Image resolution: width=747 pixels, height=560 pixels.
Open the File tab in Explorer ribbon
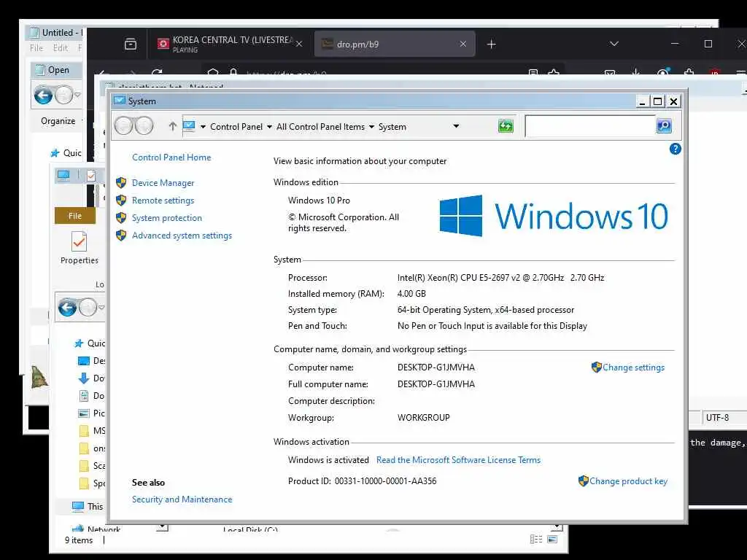click(x=75, y=216)
